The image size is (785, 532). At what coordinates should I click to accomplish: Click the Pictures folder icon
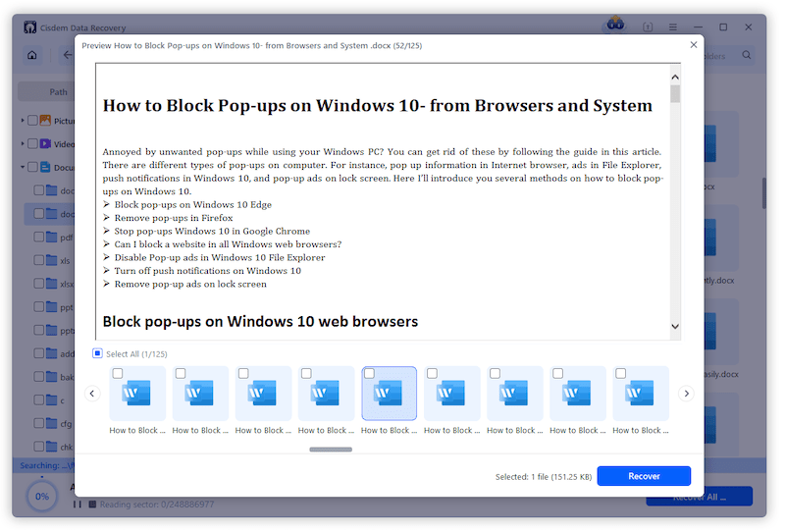pyautogui.click(x=45, y=121)
